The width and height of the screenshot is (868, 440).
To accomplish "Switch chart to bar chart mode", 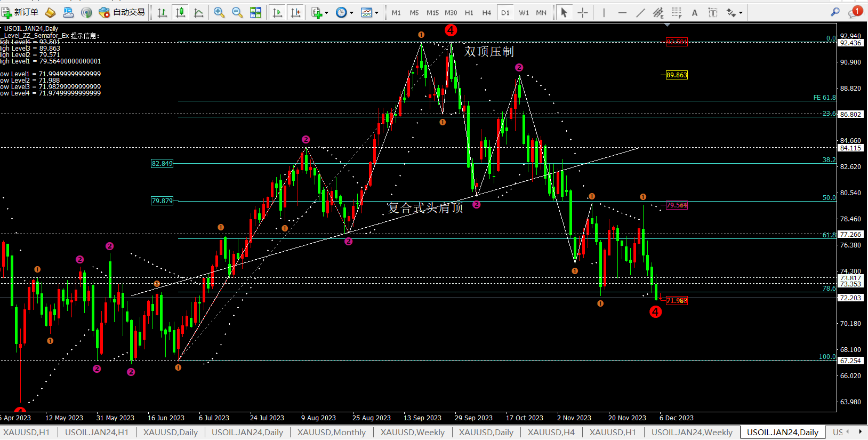I will coord(162,12).
